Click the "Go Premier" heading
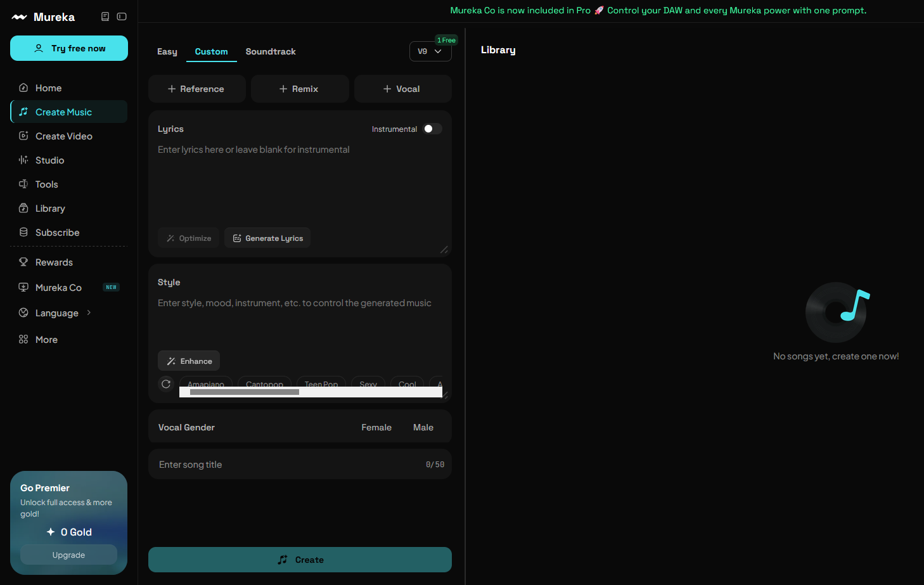 click(45, 488)
